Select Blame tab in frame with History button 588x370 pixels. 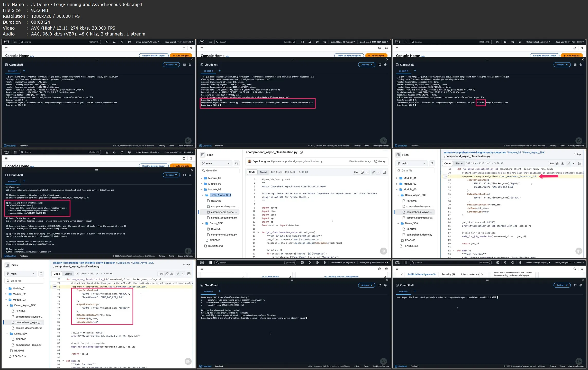pos(264,172)
